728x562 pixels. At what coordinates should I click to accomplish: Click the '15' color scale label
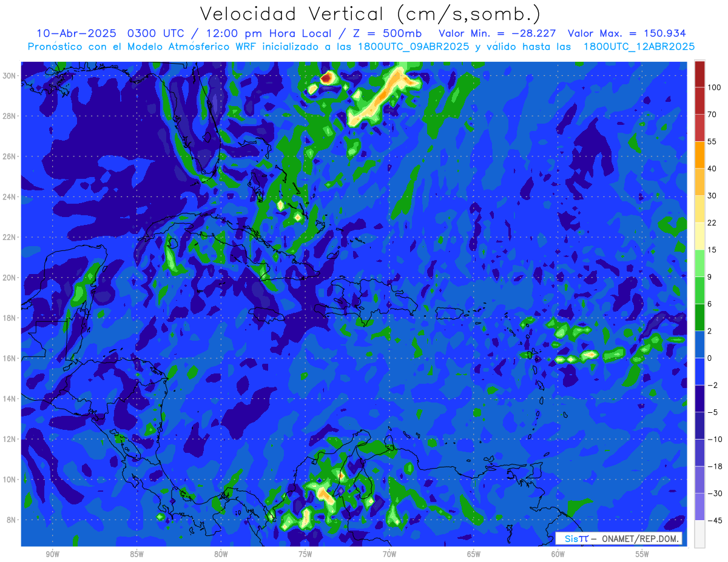(712, 250)
